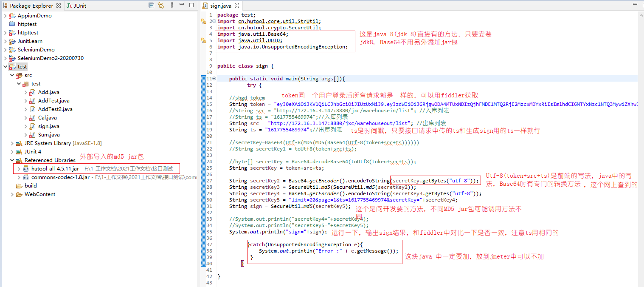Open the Package Explorer view menu
The width and height of the screenshot is (644, 287).
point(172,6)
